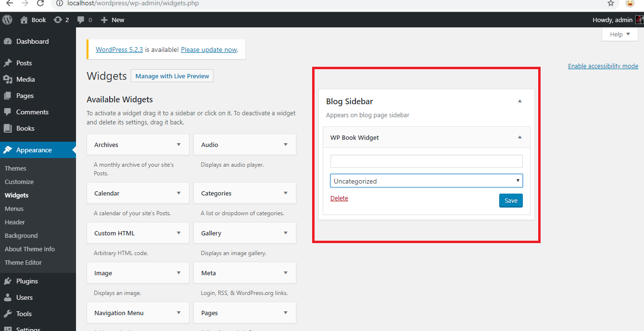The height and width of the screenshot is (331, 644).
Task: Click the WordPress logo in the admin bar
Action: (x=7, y=20)
